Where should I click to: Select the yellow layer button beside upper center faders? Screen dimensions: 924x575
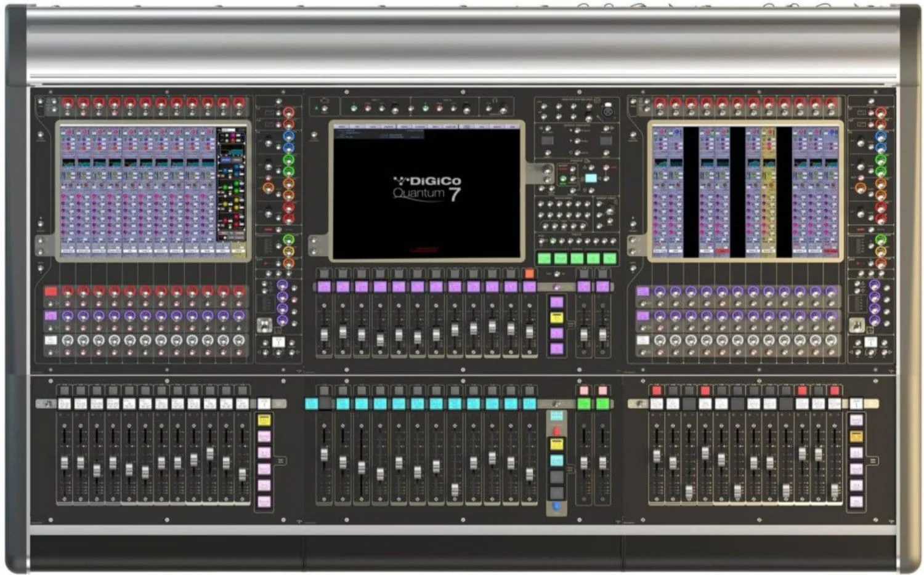click(557, 318)
